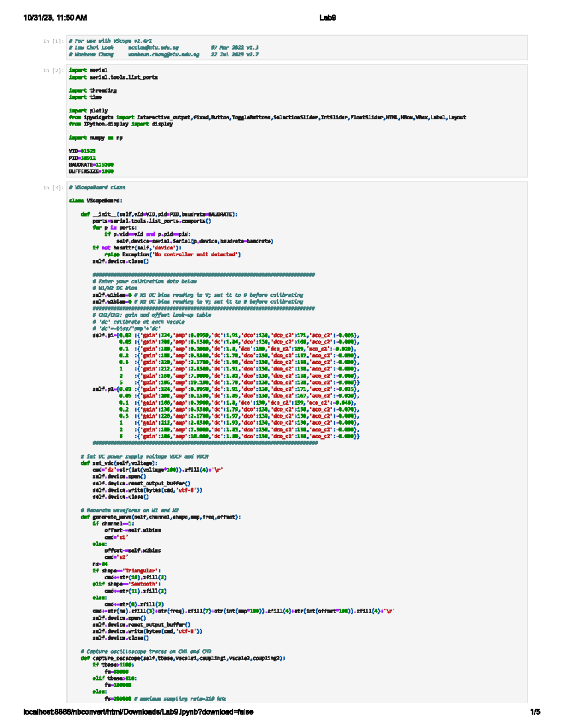Click the In [1] cell prompt
Screen dimensions: 563x728
point(53,41)
